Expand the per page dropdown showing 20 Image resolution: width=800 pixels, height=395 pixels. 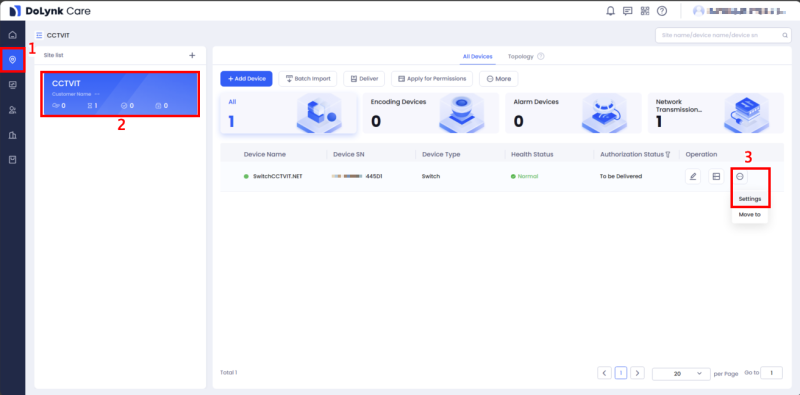(x=681, y=374)
